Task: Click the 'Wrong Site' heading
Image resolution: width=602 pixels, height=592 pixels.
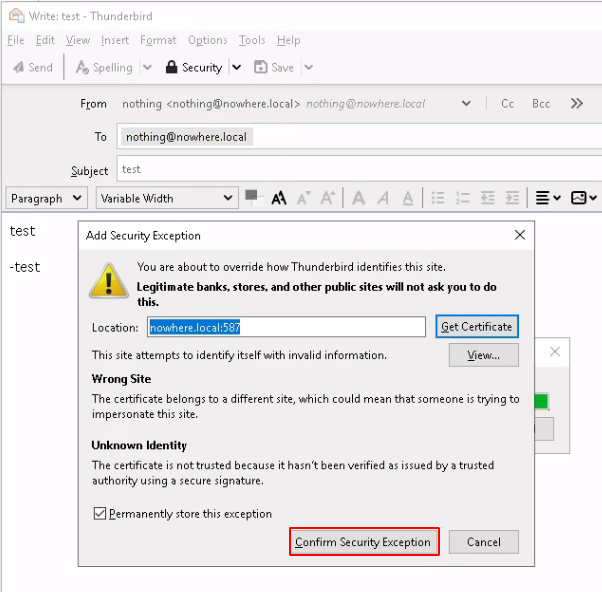Action: (121, 379)
